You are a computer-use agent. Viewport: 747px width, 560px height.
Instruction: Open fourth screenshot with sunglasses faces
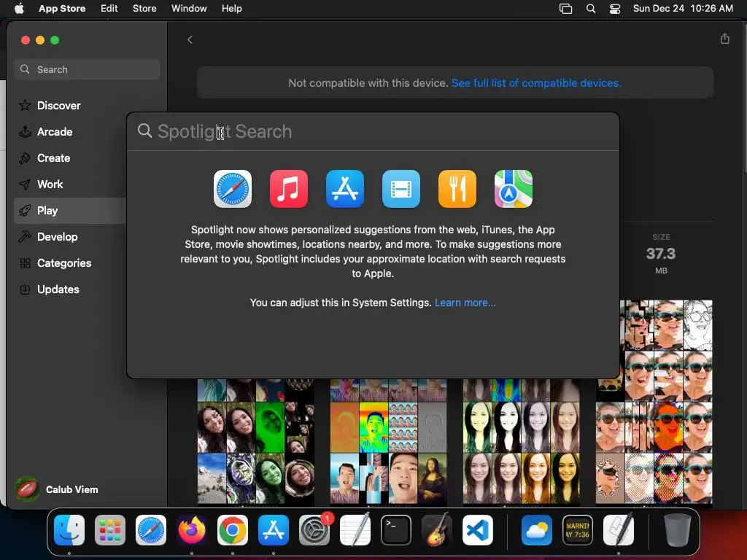[654, 402]
